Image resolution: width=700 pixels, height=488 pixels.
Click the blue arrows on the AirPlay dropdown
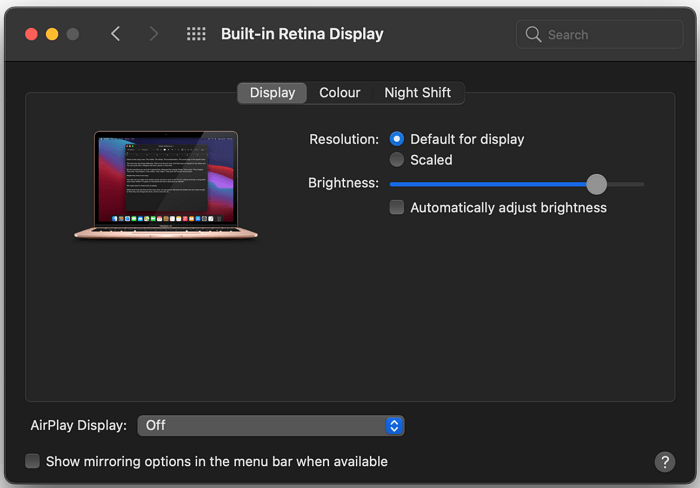click(x=394, y=425)
